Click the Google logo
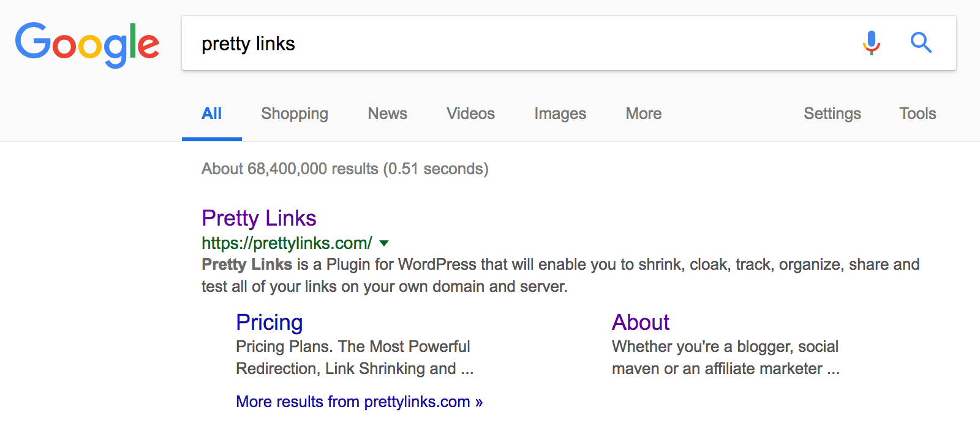Screen dimensions: 980x439 [x=87, y=42]
